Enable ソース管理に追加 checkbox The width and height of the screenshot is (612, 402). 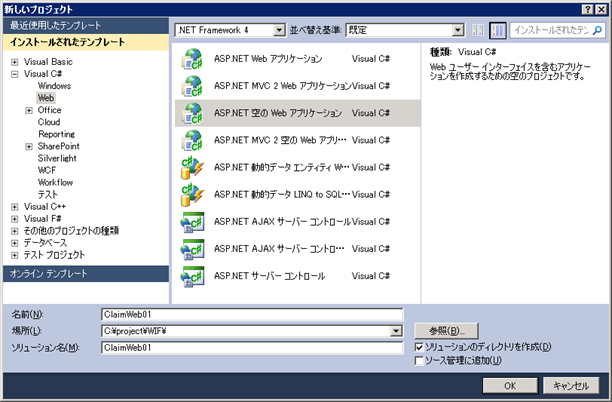click(419, 361)
